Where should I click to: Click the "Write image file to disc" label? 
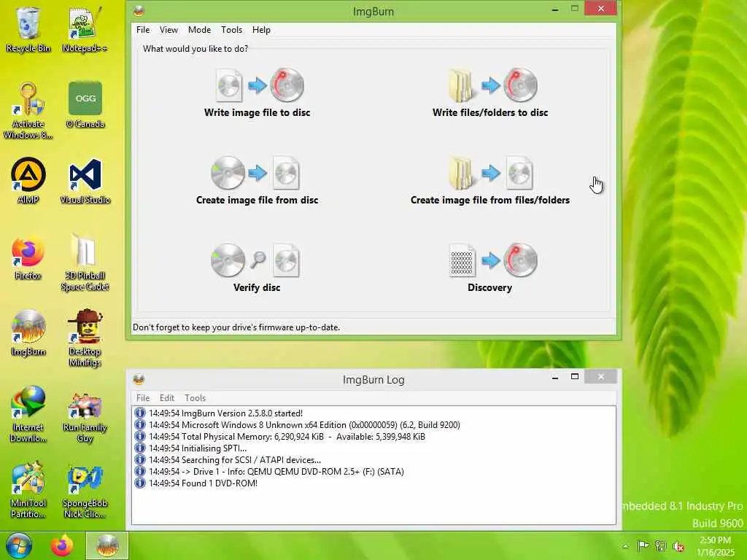click(258, 112)
